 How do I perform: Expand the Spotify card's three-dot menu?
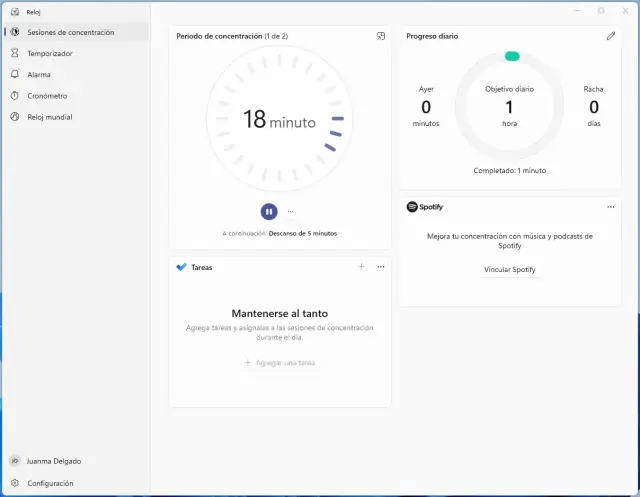[x=610, y=207]
